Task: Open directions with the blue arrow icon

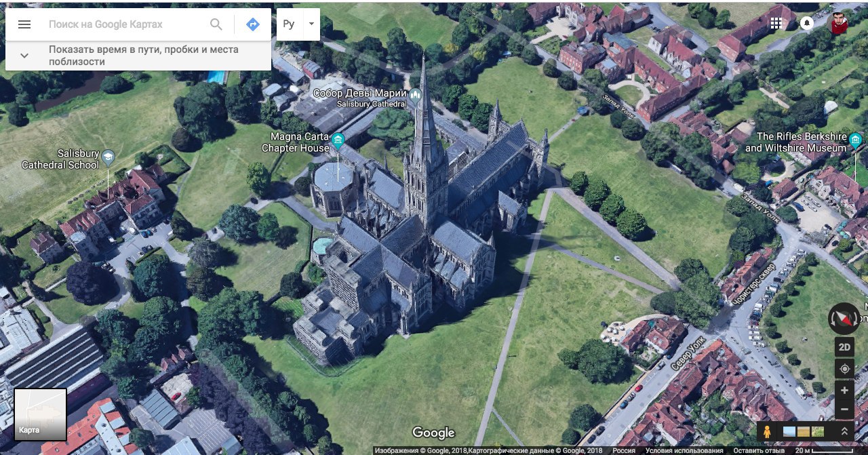Action: pyautogui.click(x=253, y=24)
